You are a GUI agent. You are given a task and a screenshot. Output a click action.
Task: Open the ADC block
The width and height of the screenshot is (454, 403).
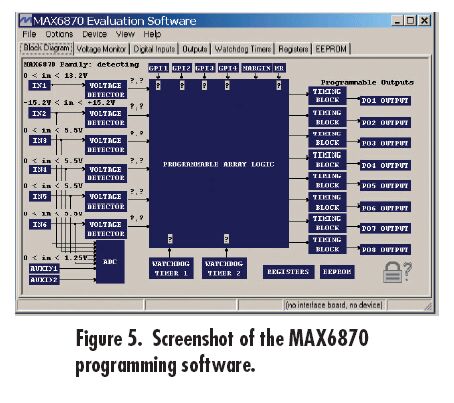110,262
